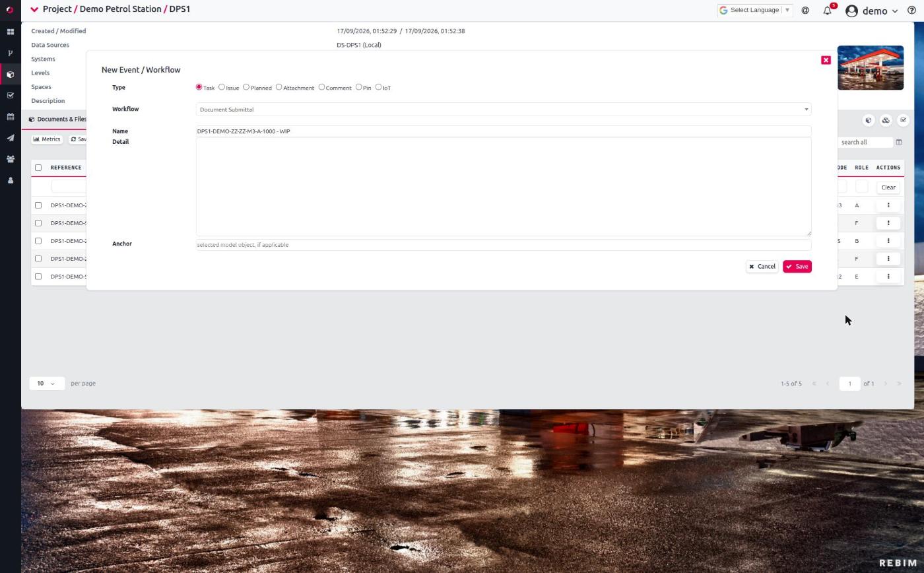The height and width of the screenshot is (573, 924).
Task: Open the dashboard grid icon in sidebar
Action: point(10,32)
